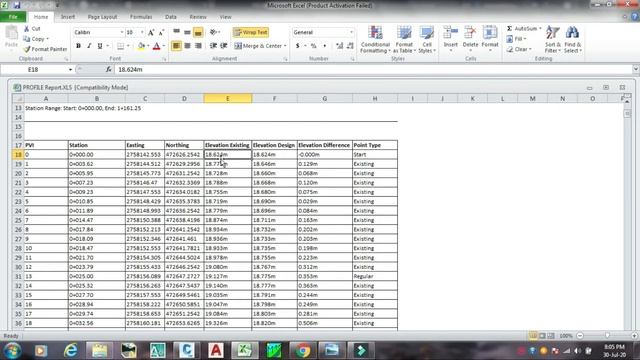The height and width of the screenshot is (360, 640).
Task: Switch to Normal view in status bar
Action: [x=533, y=336]
